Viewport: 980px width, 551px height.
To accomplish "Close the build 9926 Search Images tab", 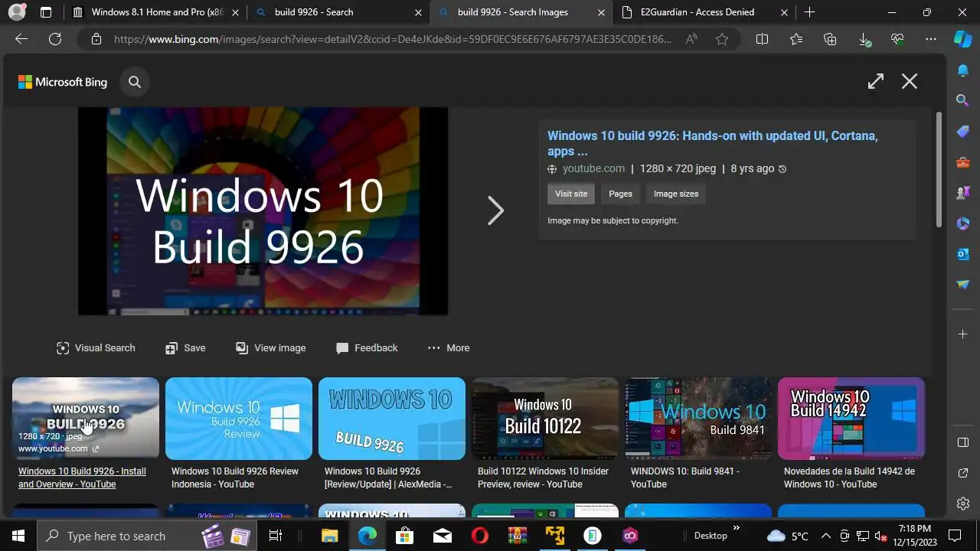I will pos(600,12).
